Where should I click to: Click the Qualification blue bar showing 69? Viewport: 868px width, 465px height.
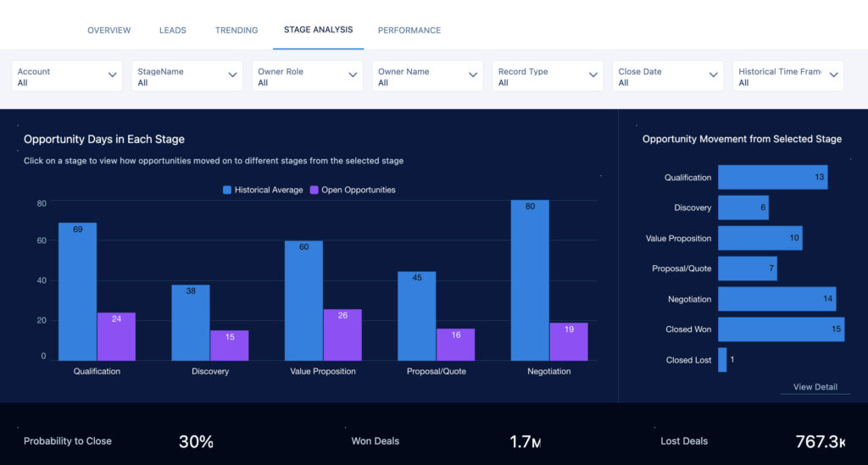click(77, 292)
